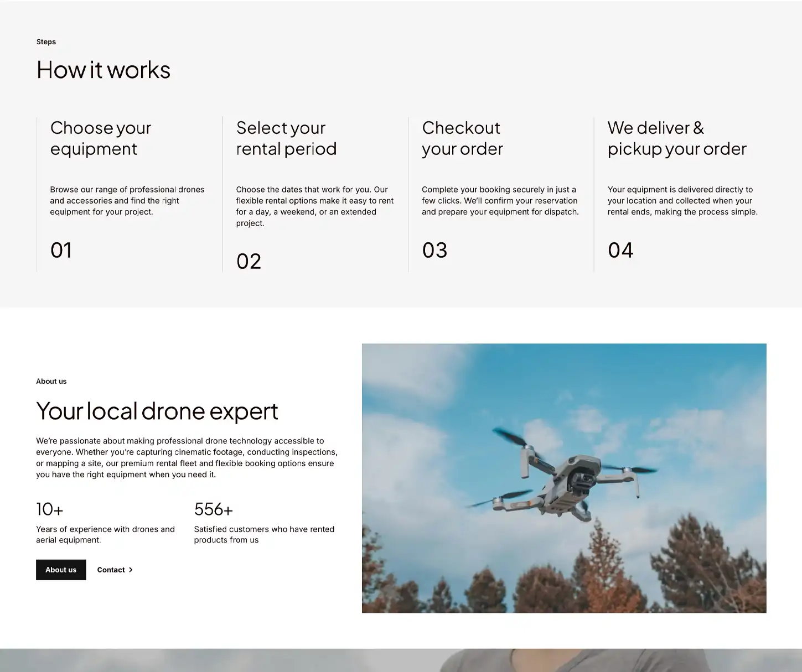Image resolution: width=802 pixels, height=672 pixels.
Task: Select the 'Checkout your order' step title
Action: [x=462, y=138]
